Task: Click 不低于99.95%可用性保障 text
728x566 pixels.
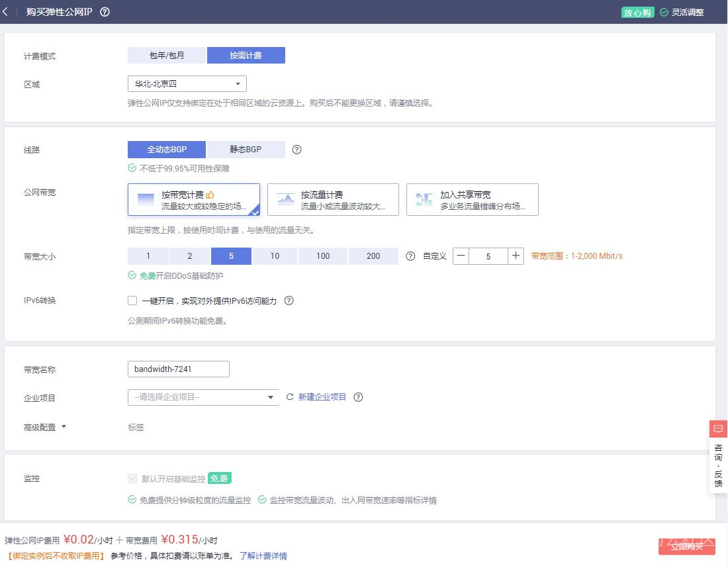Action: [x=185, y=169]
